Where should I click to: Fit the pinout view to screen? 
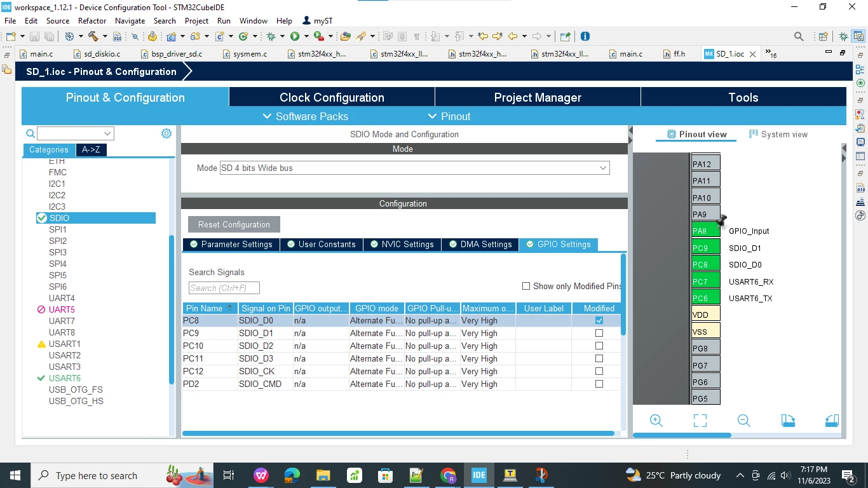tap(700, 421)
